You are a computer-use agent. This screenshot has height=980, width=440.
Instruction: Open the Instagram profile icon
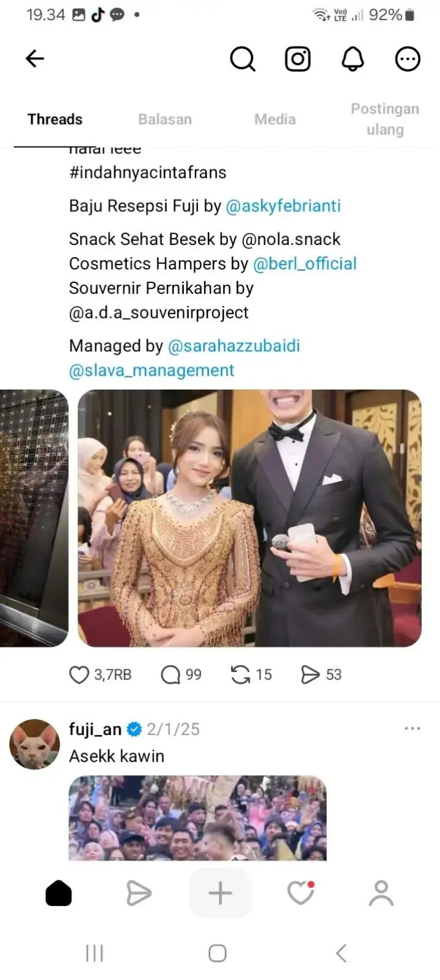point(298,59)
